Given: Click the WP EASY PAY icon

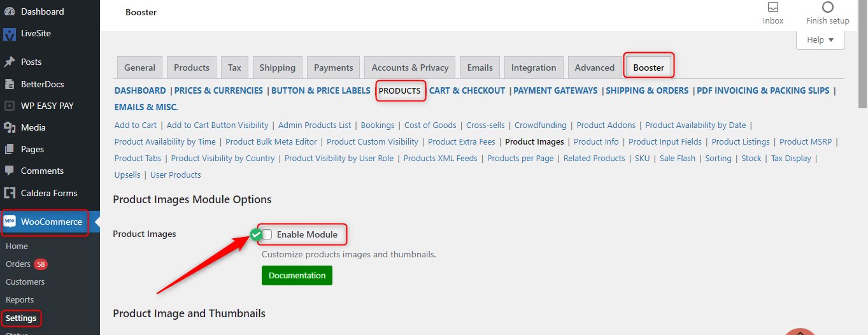Looking at the screenshot, I should 10,106.
